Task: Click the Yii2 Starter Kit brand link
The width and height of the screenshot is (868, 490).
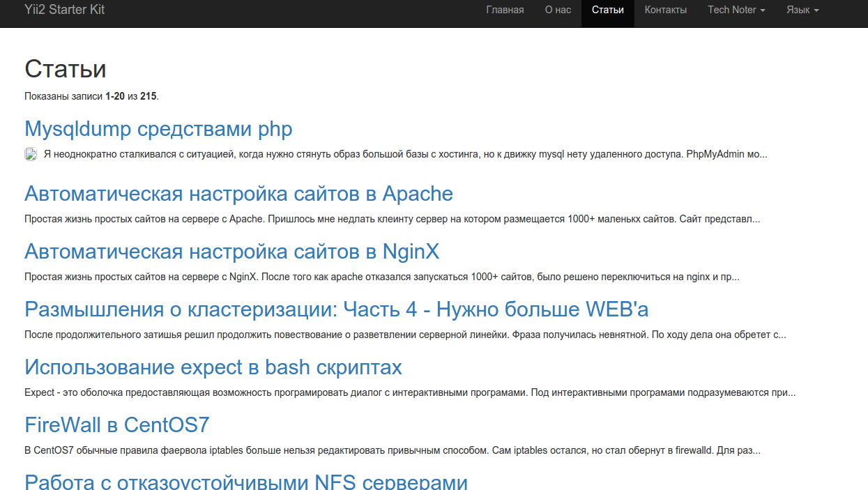Action: coord(64,10)
